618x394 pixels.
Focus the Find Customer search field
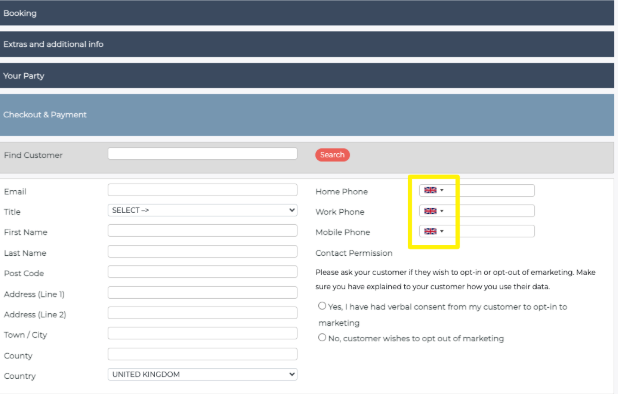203,154
